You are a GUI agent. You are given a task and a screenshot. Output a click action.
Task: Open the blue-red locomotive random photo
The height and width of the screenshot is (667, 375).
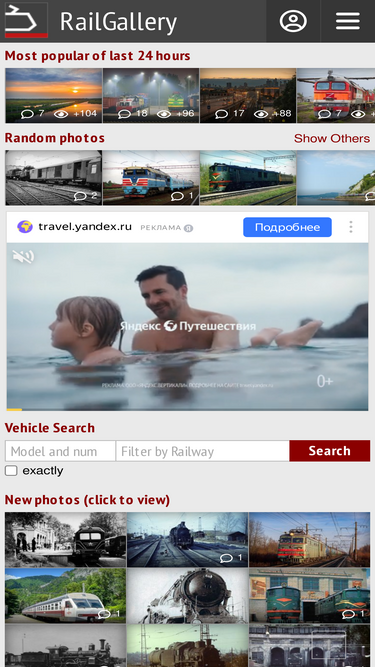click(151, 178)
